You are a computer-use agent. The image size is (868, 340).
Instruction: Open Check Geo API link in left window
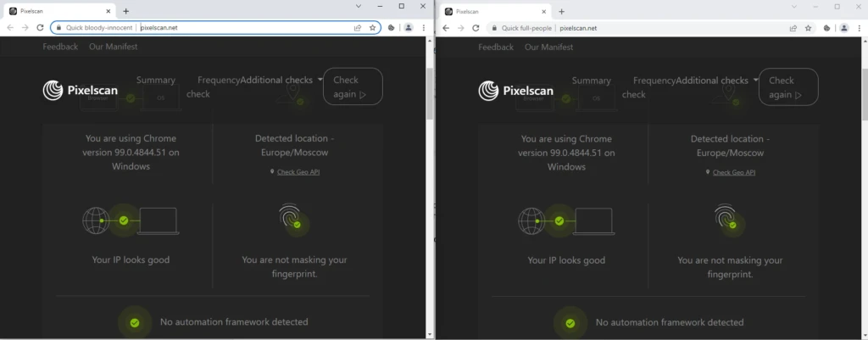click(x=298, y=171)
